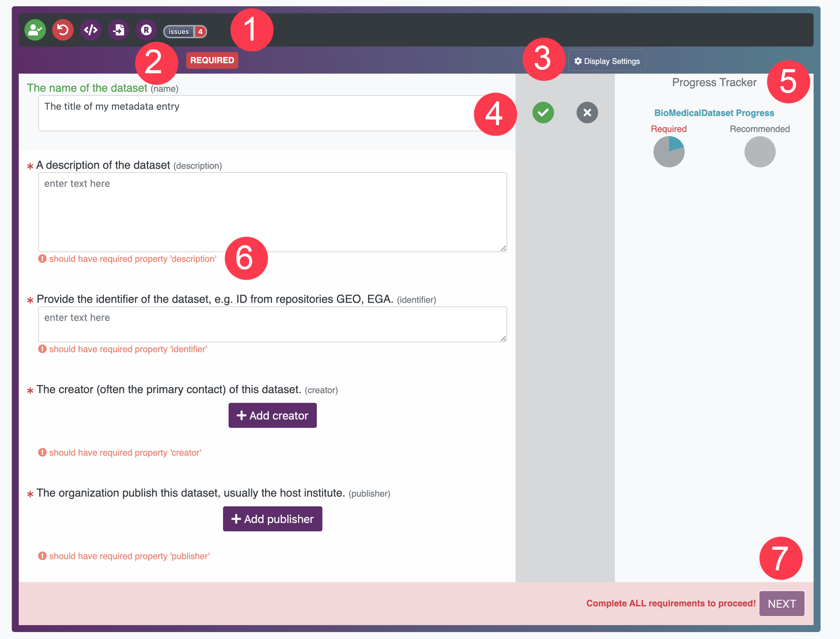Click the green user-check icon

point(35,30)
